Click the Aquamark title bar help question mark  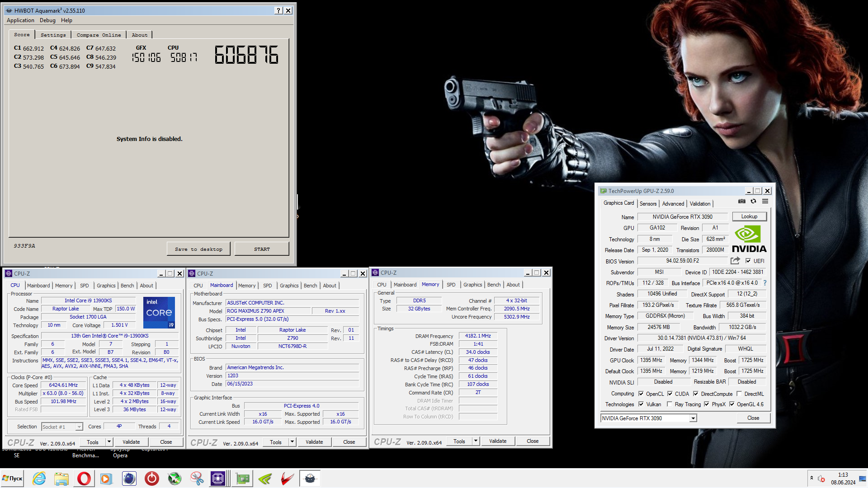click(278, 10)
